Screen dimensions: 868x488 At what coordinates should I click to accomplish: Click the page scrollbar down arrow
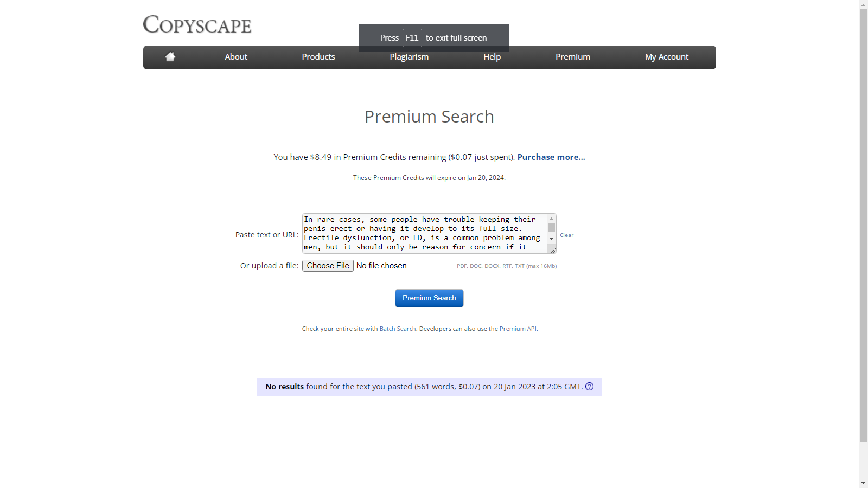pos(864,483)
